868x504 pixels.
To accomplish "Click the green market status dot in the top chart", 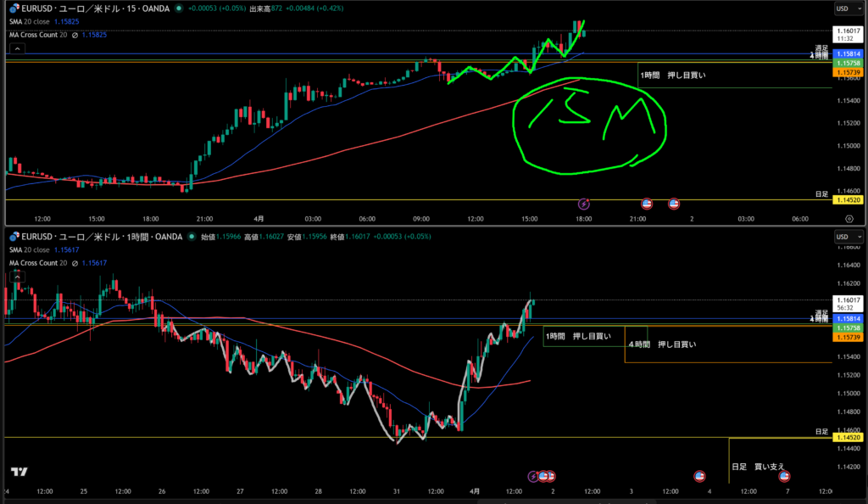I will 180,8.
